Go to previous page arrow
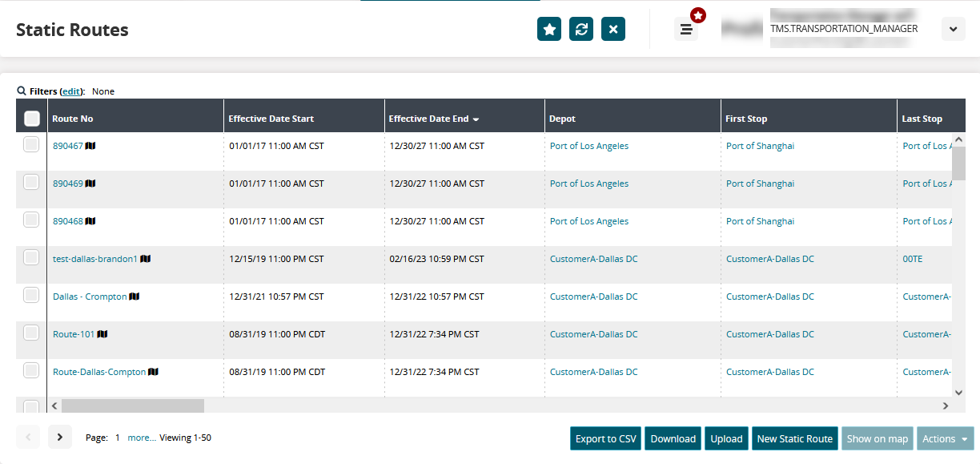The height and width of the screenshot is (464, 980). pos(28,437)
